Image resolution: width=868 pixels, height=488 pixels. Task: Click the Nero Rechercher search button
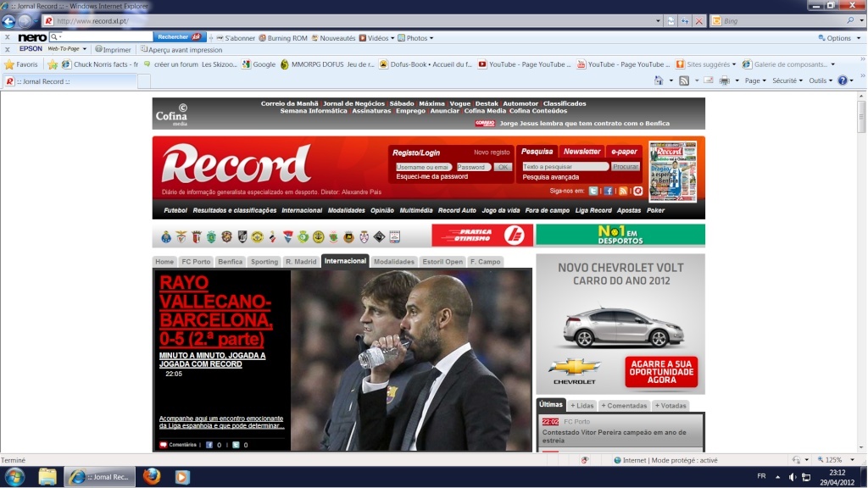click(x=179, y=37)
